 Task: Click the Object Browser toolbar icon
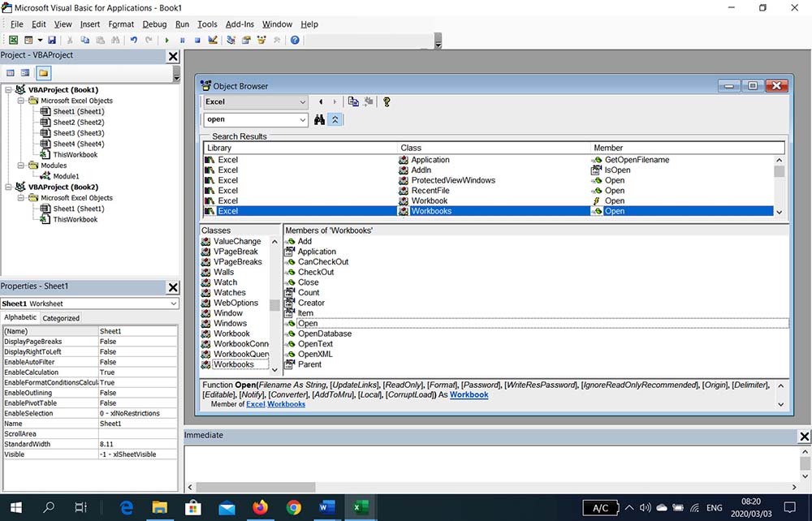click(x=261, y=40)
